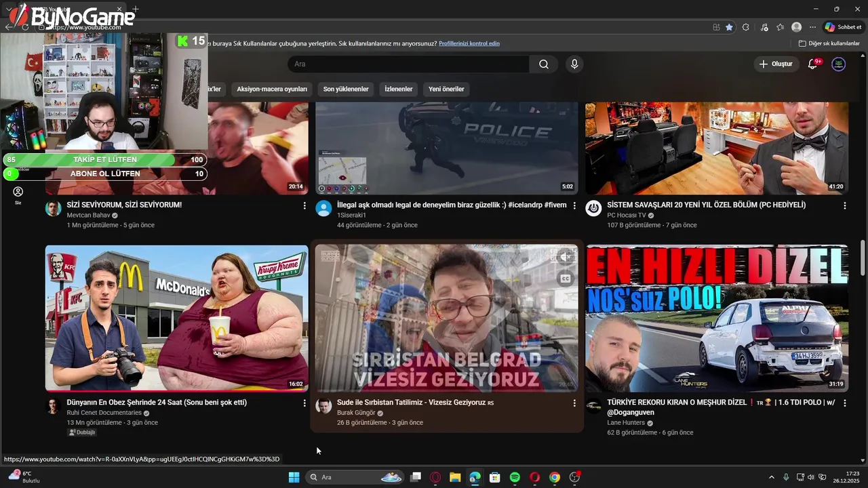Open Diğer sık kullanılanlar folder

(x=829, y=43)
